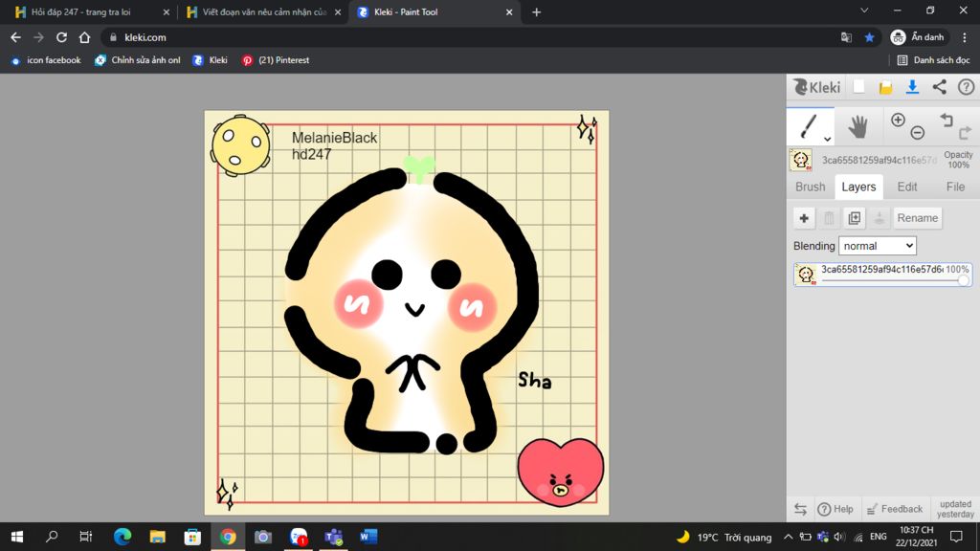The height and width of the screenshot is (551, 980).
Task: Open the Feedback link
Action: (x=895, y=509)
